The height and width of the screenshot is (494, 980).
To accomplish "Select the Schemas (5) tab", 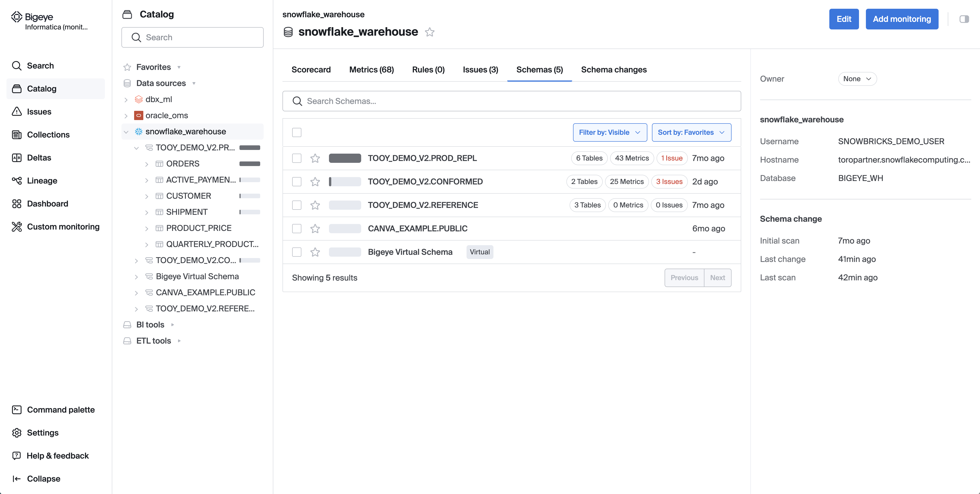I will coord(539,70).
